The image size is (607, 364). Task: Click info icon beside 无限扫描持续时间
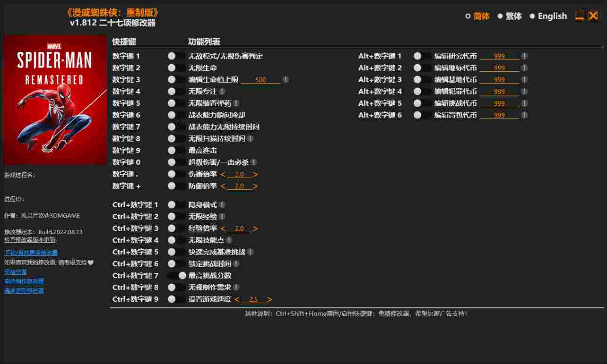[x=250, y=139]
